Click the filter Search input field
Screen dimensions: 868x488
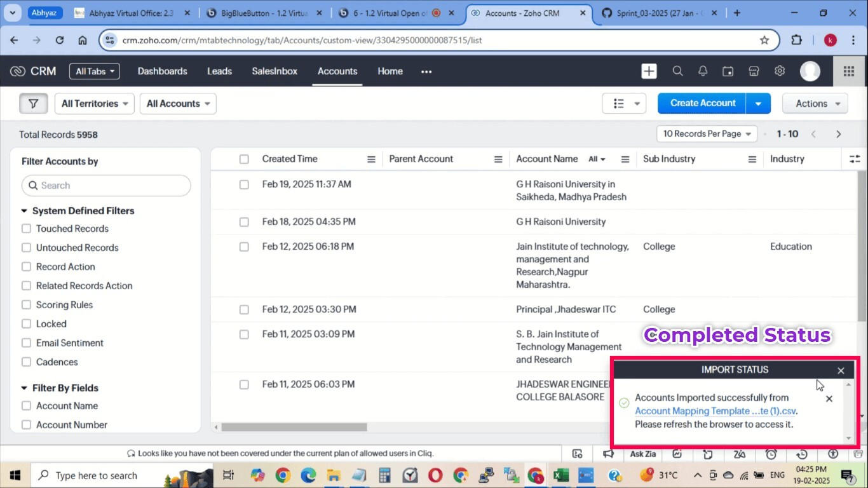(x=106, y=186)
